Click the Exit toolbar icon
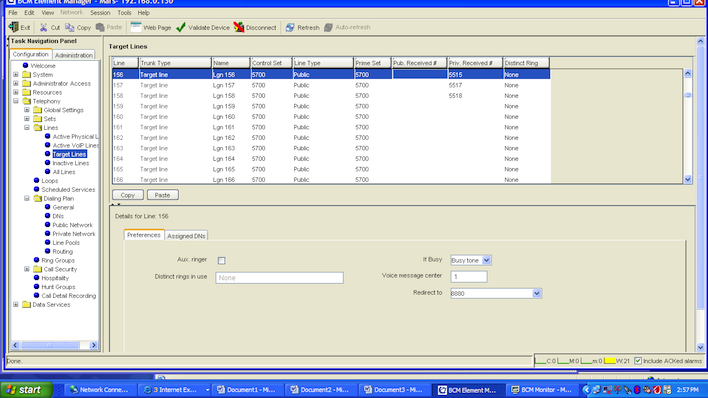This screenshot has height=398, width=708. 14,27
